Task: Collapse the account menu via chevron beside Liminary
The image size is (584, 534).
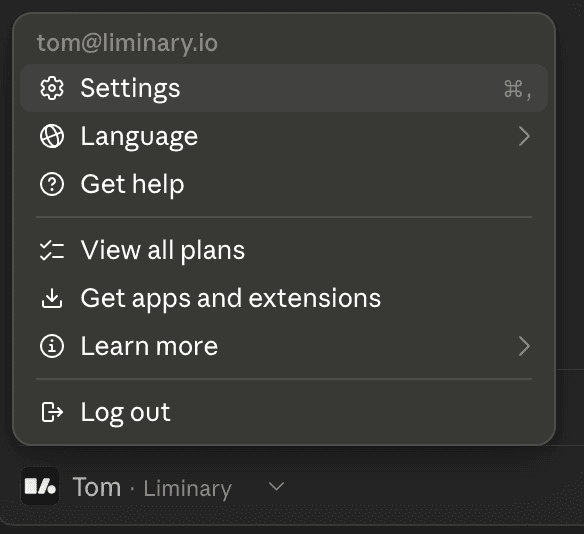Action: coord(276,486)
